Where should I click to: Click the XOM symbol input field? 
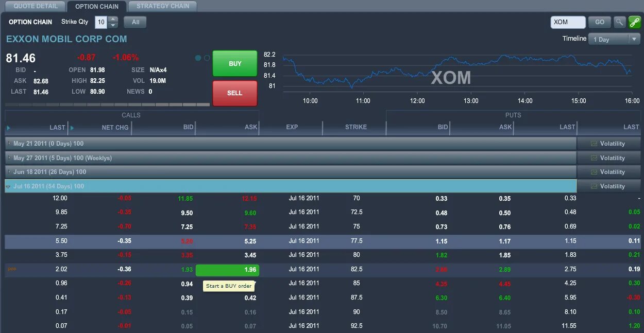point(568,22)
